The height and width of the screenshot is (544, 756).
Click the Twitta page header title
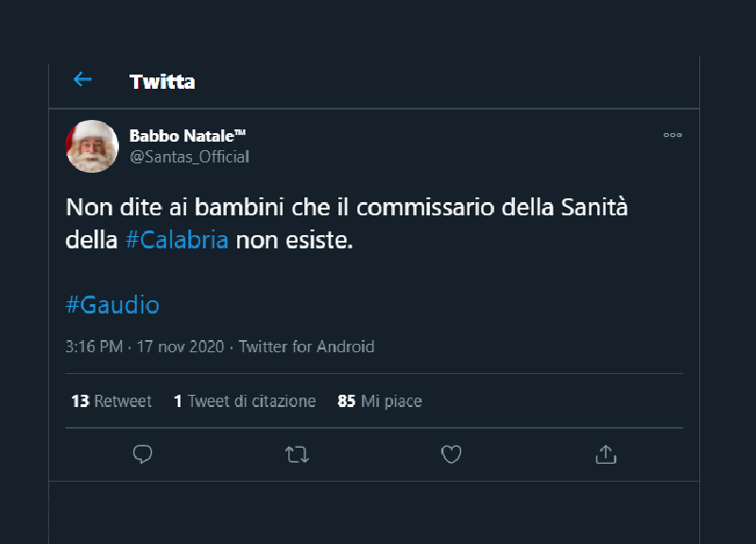click(163, 81)
